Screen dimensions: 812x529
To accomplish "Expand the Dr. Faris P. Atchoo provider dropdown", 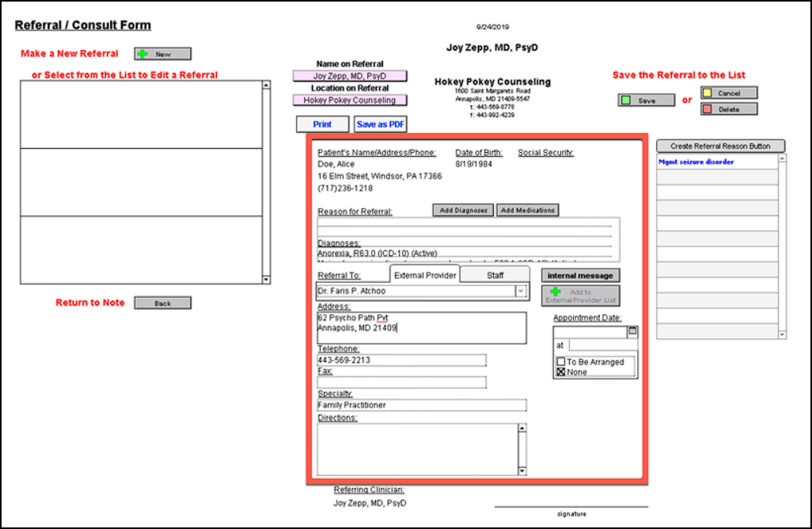I will pos(521,291).
